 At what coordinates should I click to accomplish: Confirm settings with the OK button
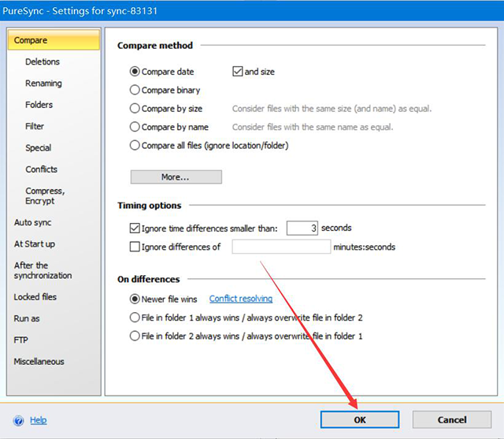(x=360, y=420)
